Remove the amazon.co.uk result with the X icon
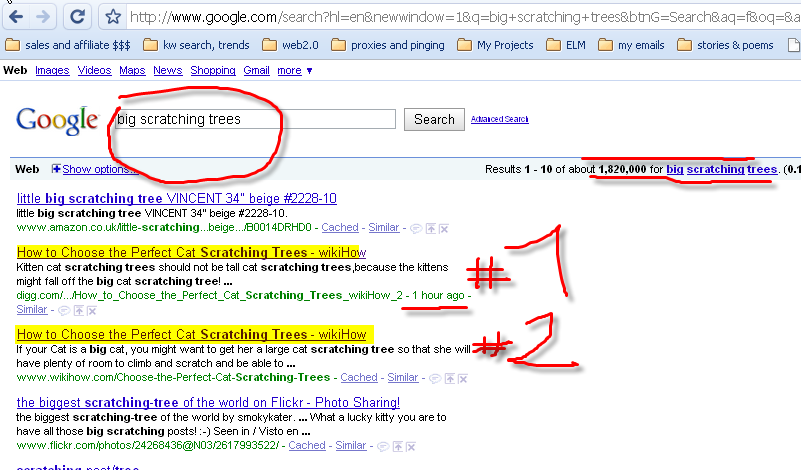The height and width of the screenshot is (470, 801). coord(444,228)
